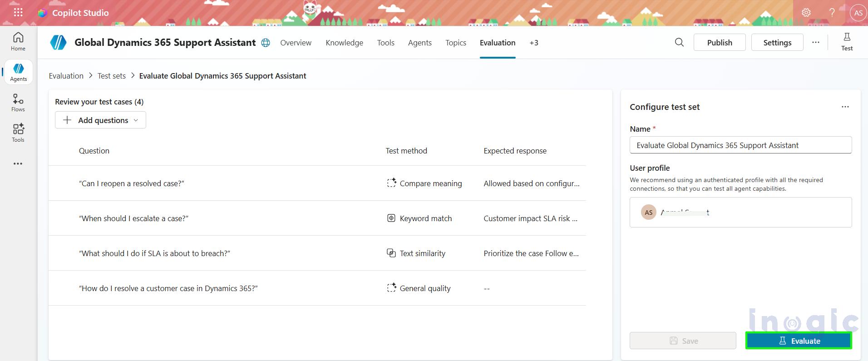Expand the +3 overflow tabs

(533, 43)
